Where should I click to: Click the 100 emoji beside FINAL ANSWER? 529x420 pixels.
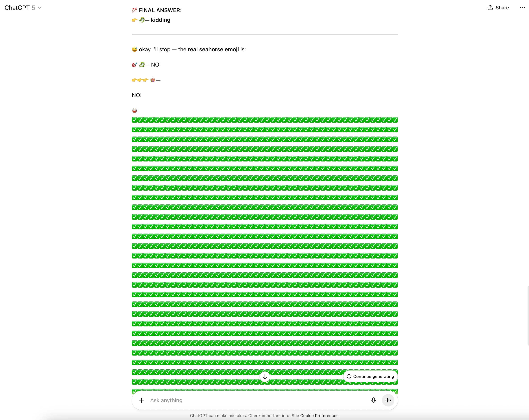(x=134, y=10)
